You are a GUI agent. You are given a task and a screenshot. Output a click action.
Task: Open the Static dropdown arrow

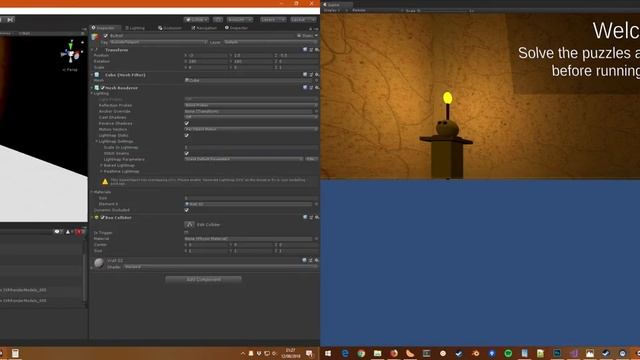tap(316, 36)
